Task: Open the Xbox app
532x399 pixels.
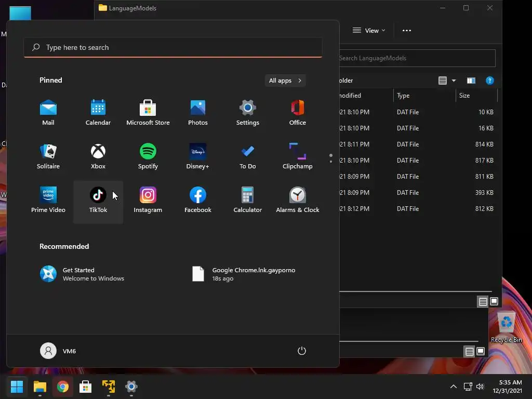Action: click(x=98, y=156)
